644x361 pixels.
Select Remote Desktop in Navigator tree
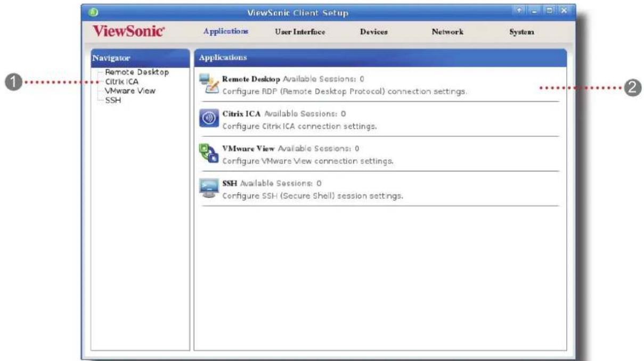point(137,71)
